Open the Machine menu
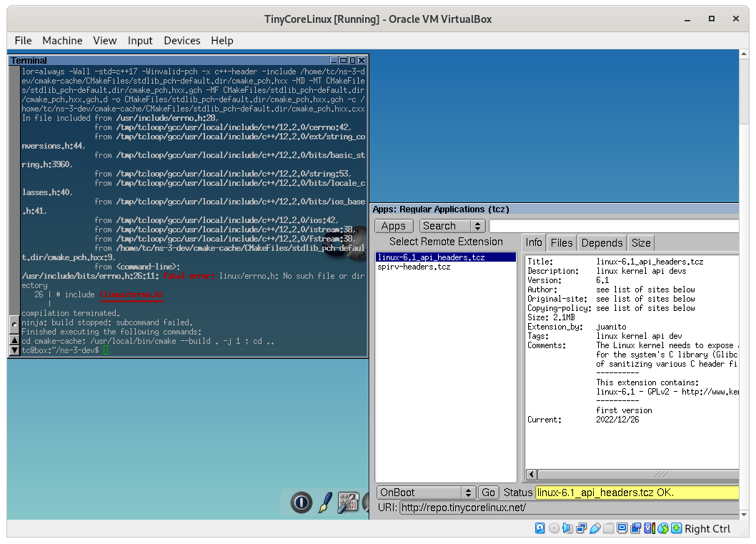This screenshot has width=756, height=544. coord(62,41)
